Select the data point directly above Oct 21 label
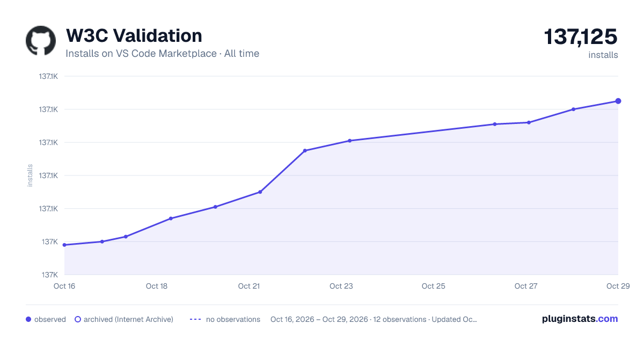The width and height of the screenshot is (644, 338). pyautogui.click(x=260, y=192)
